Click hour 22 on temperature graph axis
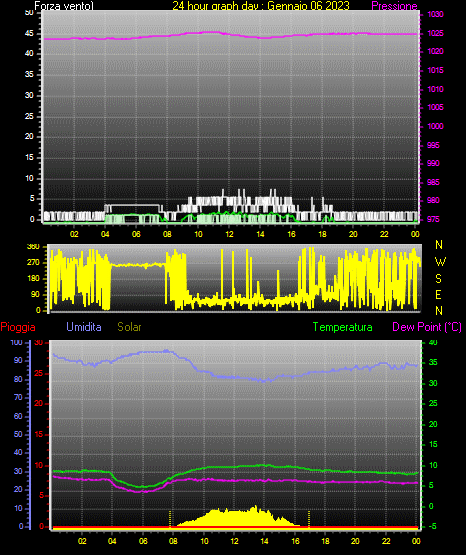Image resolution: width=466 pixels, height=555 pixels. tap(386, 541)
